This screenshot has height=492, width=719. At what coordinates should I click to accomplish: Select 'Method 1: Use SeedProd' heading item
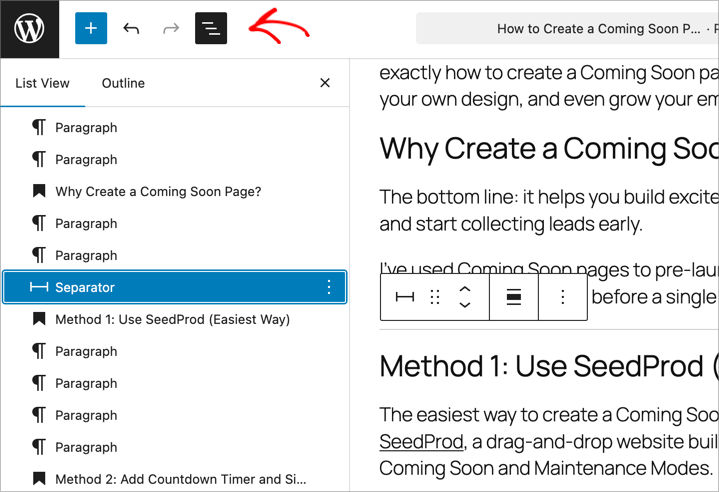pos(172,319)
